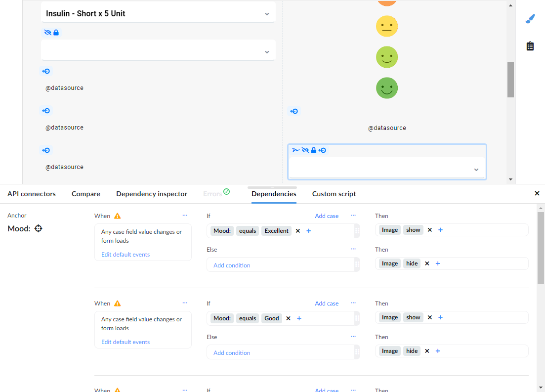Open ellipsis menu of the Good If case
The image size is (545, 392).
353,303
